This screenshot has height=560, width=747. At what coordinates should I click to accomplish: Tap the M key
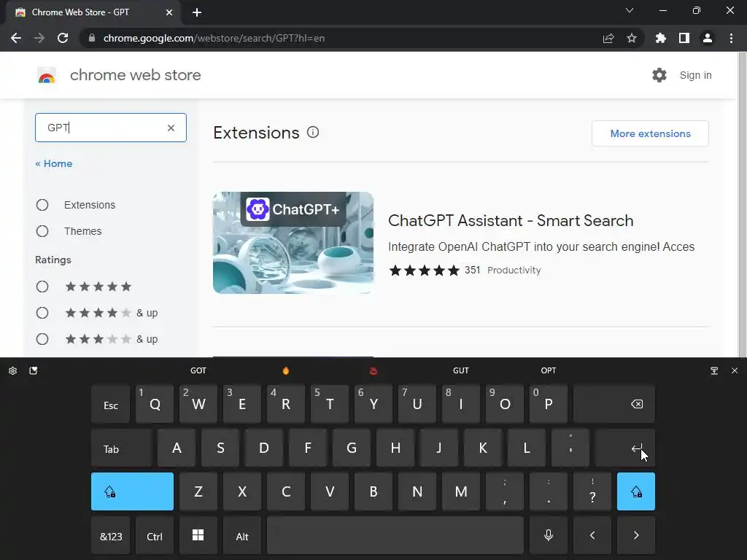point(461,491)
